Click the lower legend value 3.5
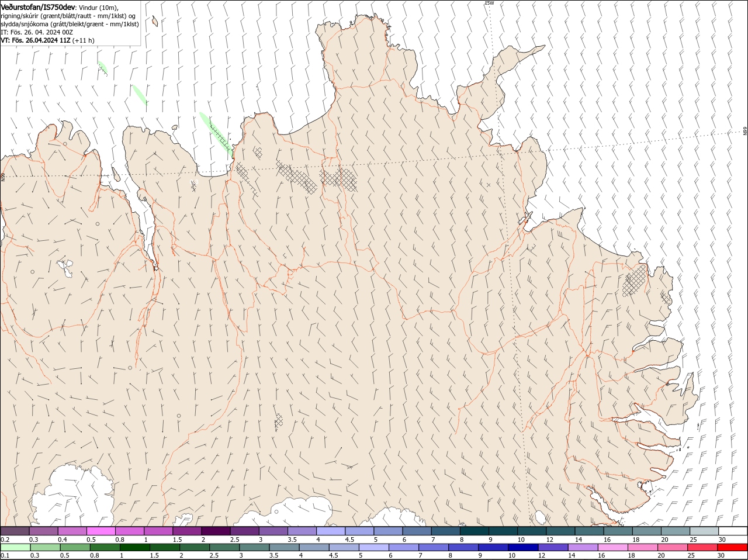The height and width of the screenshot is (560, 748). click(273, 555)
